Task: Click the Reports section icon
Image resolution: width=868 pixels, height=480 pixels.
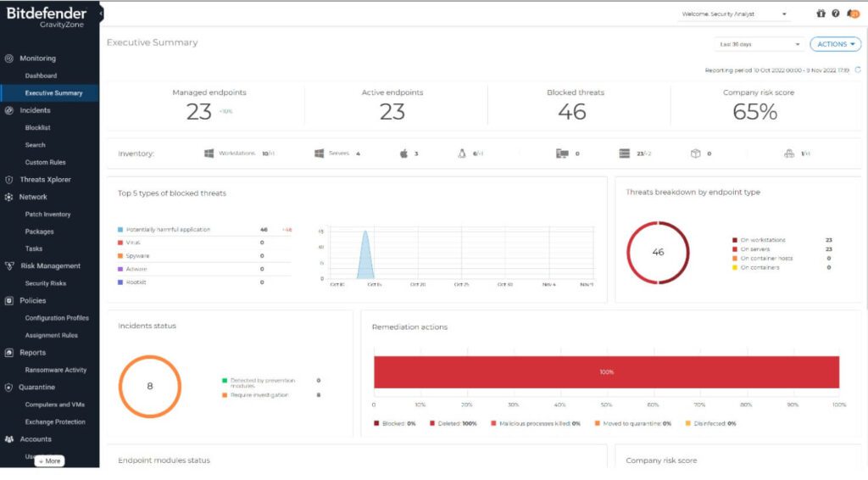Action: click(8, 353)
